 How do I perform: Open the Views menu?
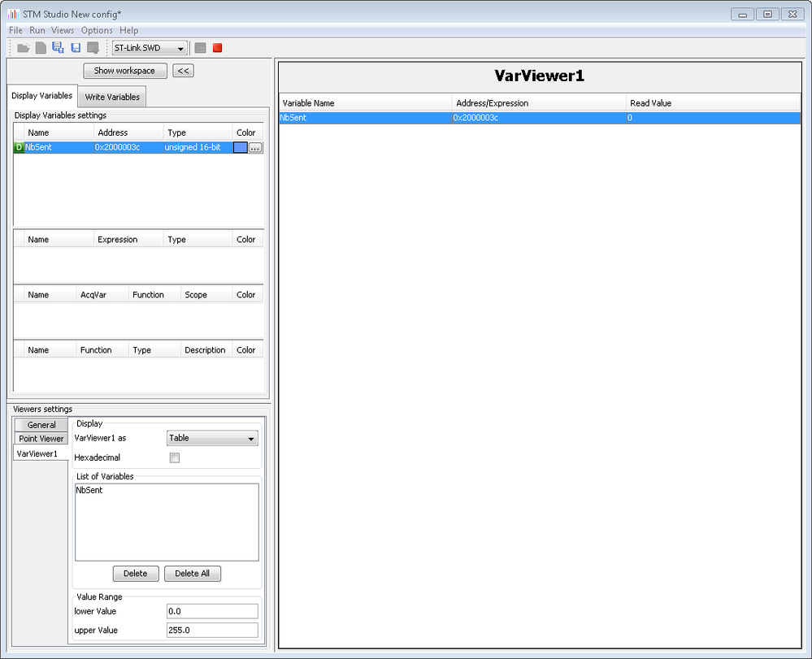pyautogui.click(x=63, y=31)
